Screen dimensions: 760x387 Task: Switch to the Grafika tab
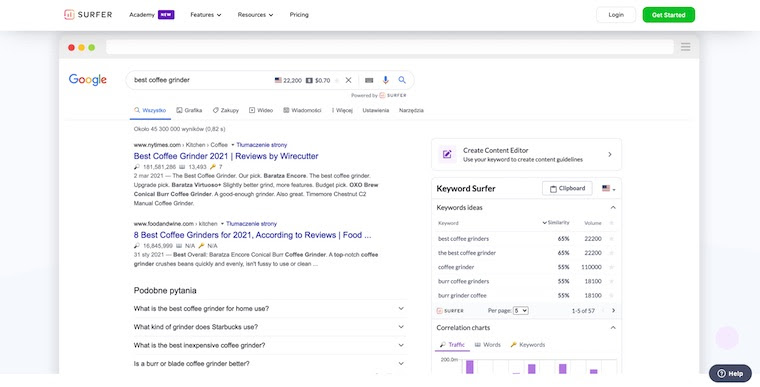189,111
